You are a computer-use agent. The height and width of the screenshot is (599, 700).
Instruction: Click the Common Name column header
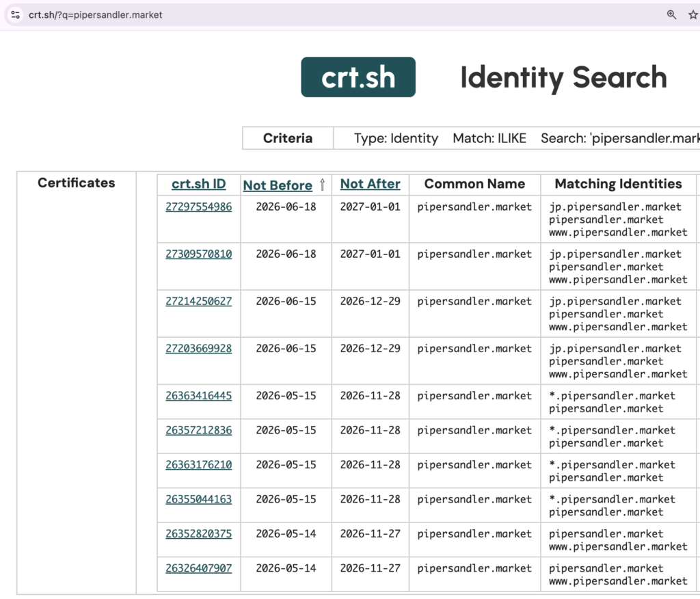click(x=474, y=184)
